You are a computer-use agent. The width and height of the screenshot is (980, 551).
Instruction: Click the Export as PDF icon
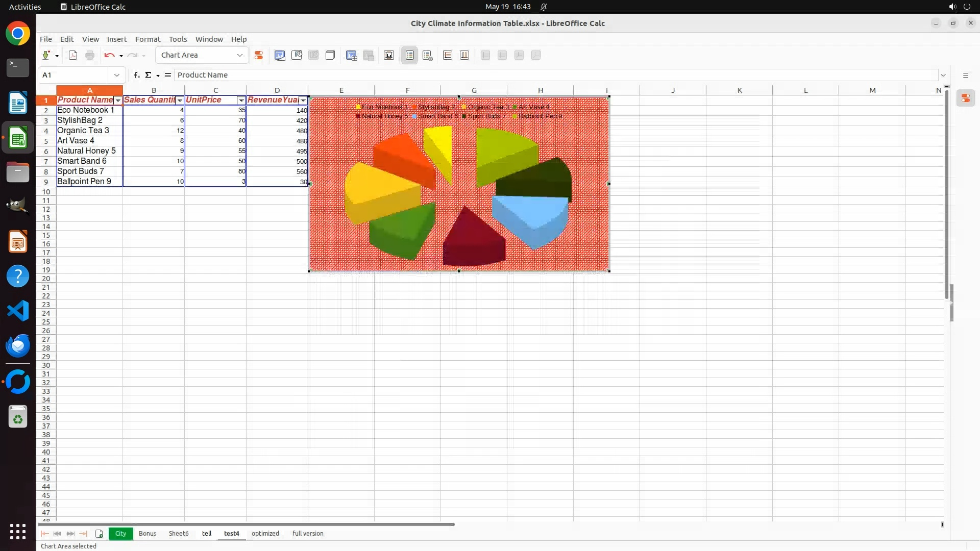pos(73,55)
